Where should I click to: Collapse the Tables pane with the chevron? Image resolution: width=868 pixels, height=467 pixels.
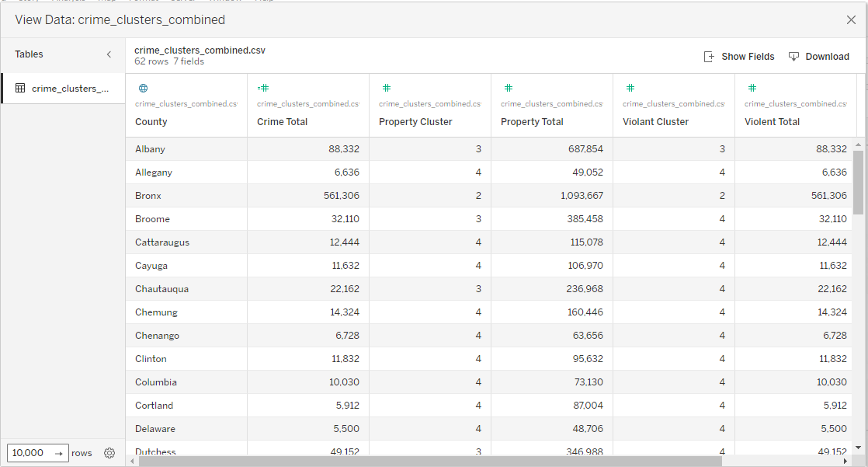(x=109, y=54)
